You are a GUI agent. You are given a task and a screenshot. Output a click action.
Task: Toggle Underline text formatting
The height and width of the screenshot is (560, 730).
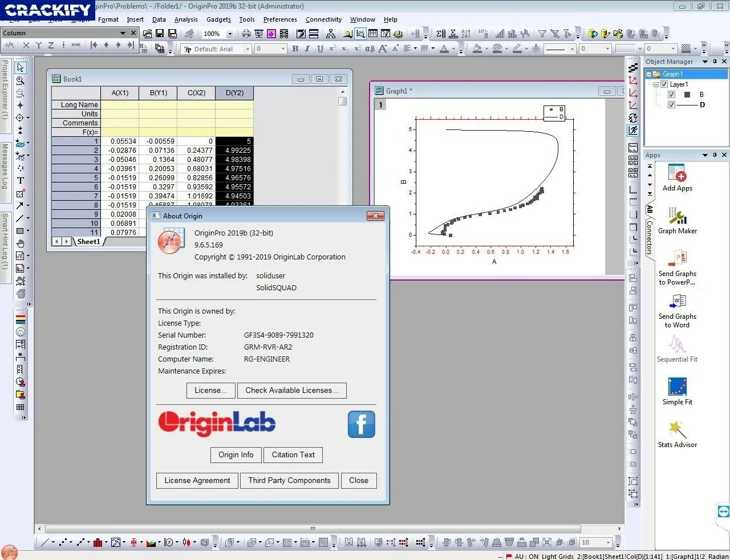coord(320,49)
